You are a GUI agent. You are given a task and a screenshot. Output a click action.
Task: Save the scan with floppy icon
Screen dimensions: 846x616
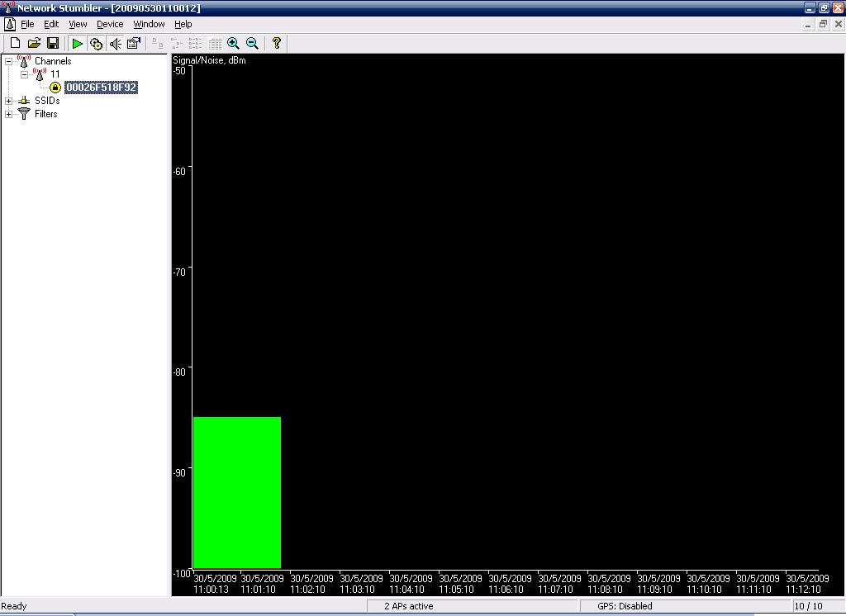tap(53, 43)
